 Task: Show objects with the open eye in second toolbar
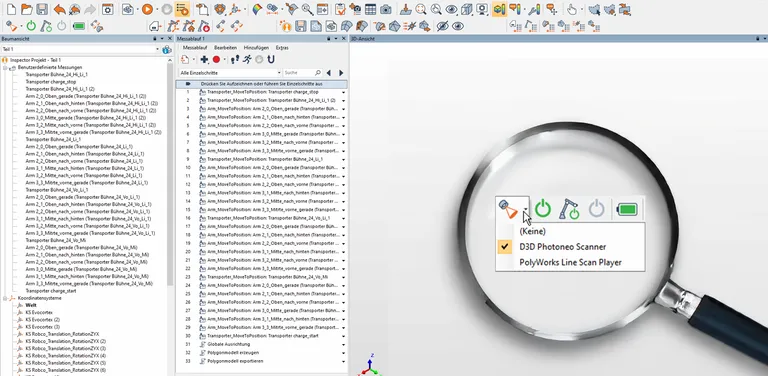tap(458, 26)
